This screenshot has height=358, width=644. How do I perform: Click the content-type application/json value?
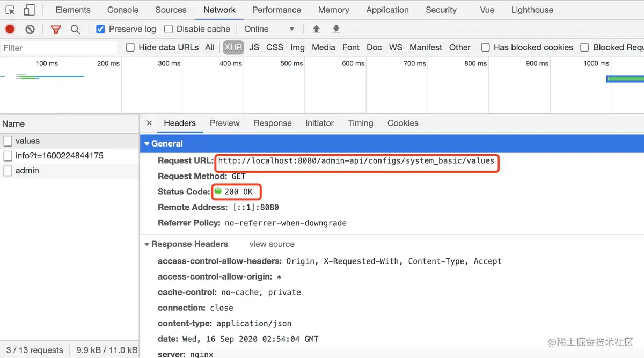point(254,324)
